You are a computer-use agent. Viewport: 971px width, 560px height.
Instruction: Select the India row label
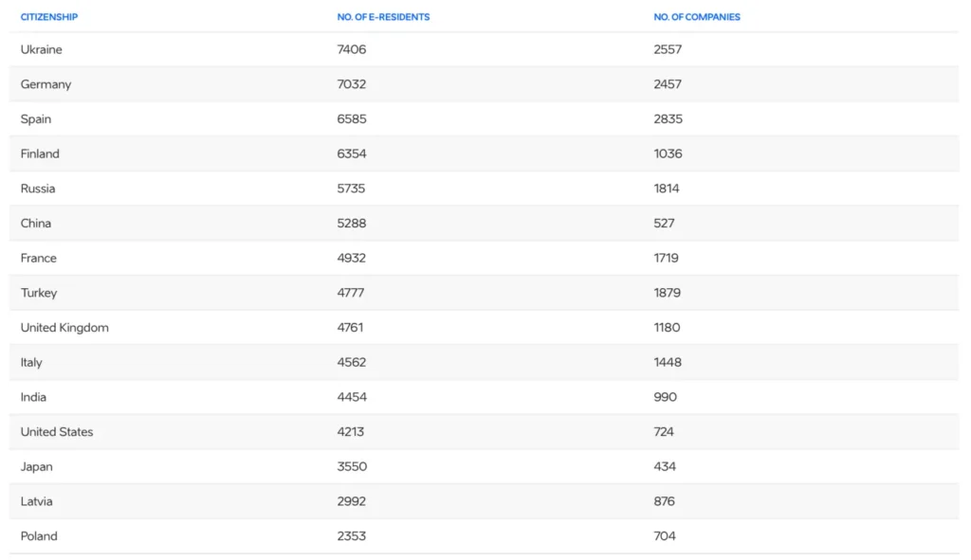33,397
